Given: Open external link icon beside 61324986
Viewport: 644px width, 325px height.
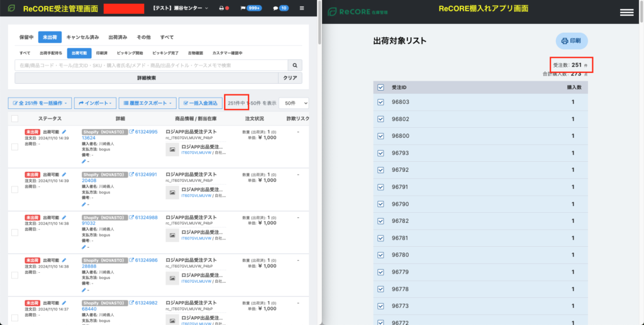Looking at the screenshot, I should tap(131, 260).
